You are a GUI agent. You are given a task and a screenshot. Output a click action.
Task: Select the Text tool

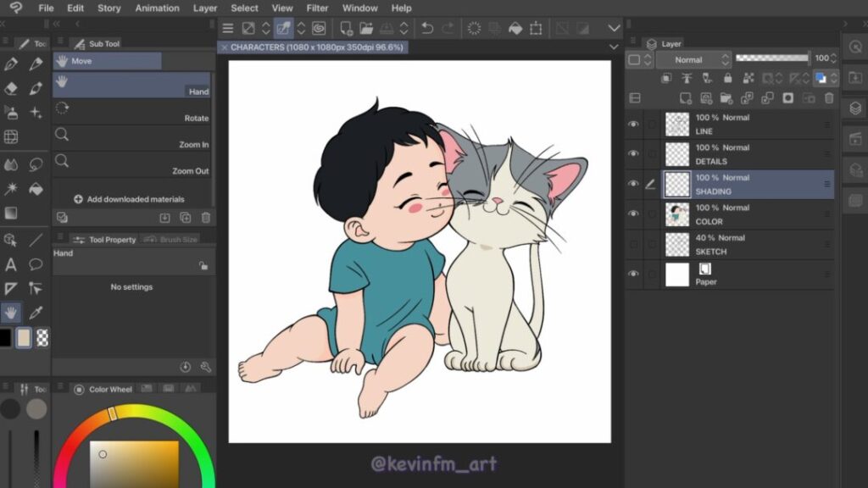pos(11,264)
